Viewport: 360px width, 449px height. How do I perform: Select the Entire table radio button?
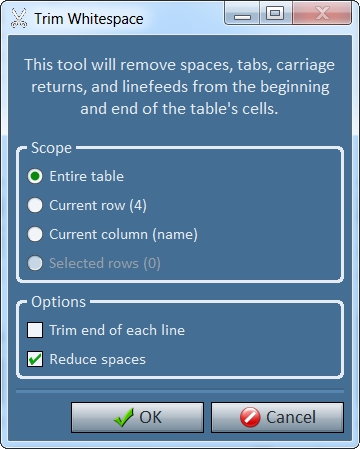[x=35, y=176]
